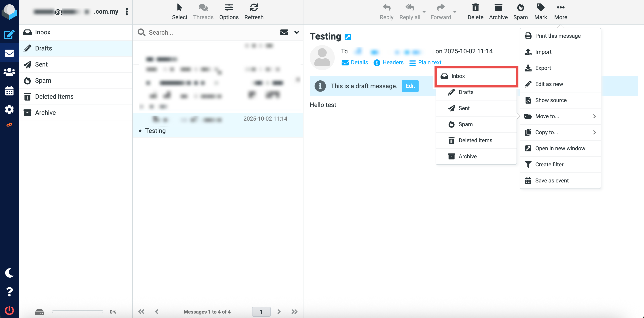Open the Settings gear in sidebar
This screenshot has width=644, height=318.
tap(9, 109)
